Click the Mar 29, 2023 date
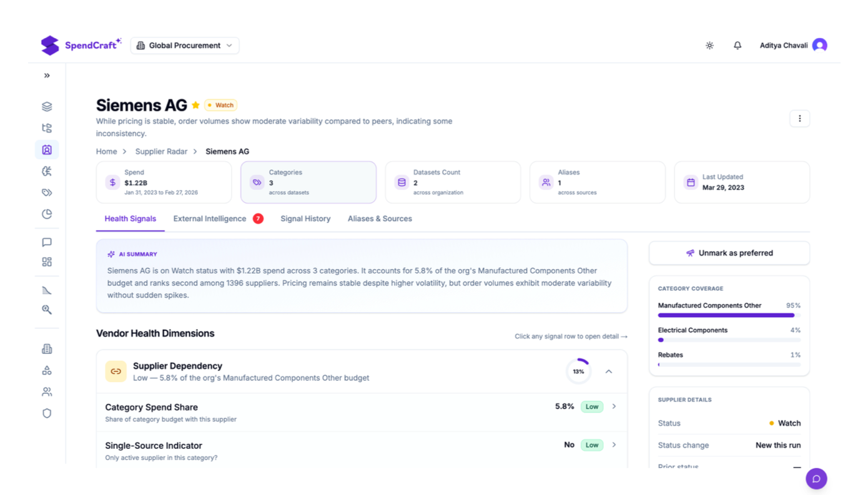Screen dimensions: 868x495 pos(723,187)
